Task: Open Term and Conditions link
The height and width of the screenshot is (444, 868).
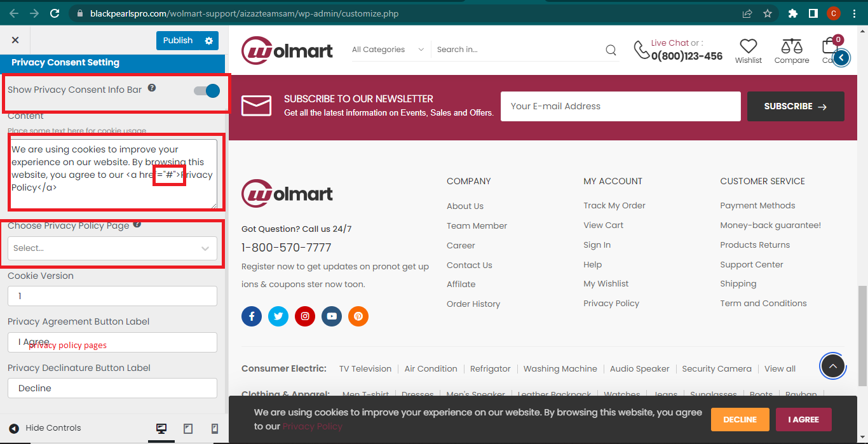Action: point(763,303)
